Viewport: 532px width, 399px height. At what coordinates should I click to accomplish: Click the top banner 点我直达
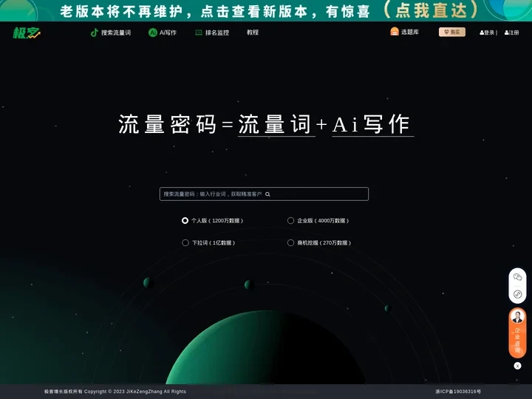(x=432, y=10)
